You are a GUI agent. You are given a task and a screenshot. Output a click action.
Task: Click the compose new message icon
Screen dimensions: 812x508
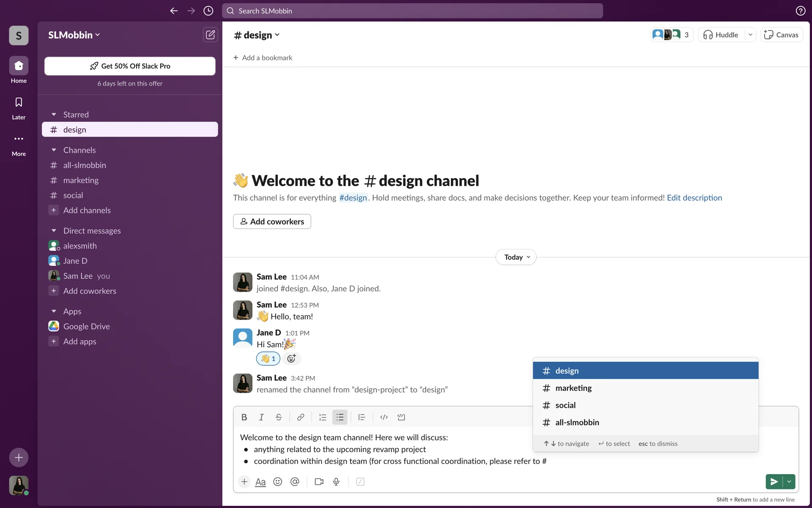point(210,35)
